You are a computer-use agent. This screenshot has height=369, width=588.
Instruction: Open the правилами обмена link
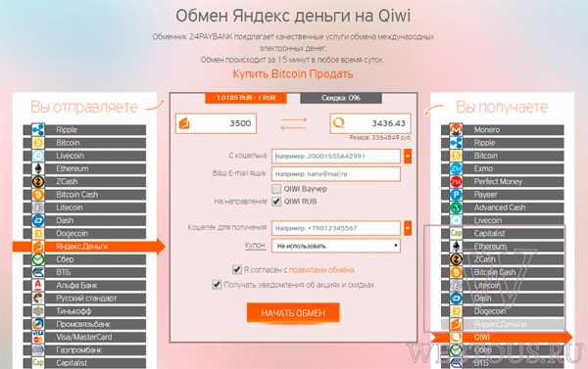(321, 270)
